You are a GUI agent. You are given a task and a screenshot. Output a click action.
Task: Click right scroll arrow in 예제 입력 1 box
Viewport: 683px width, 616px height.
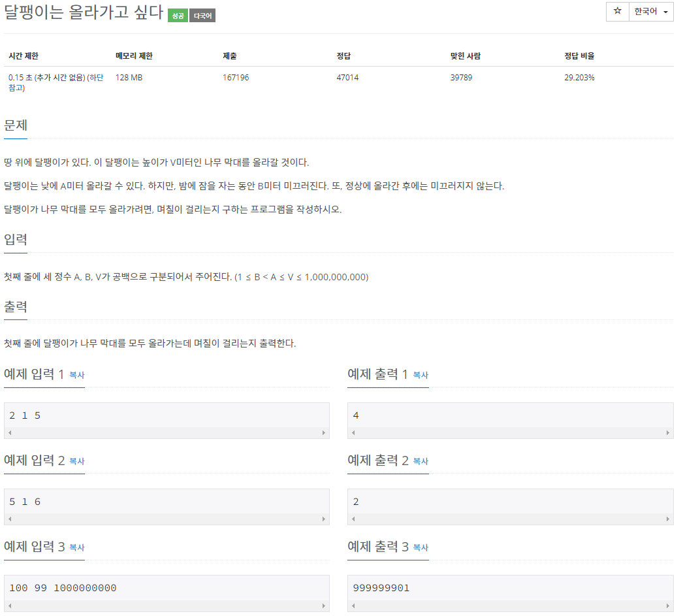pos(324,432)
